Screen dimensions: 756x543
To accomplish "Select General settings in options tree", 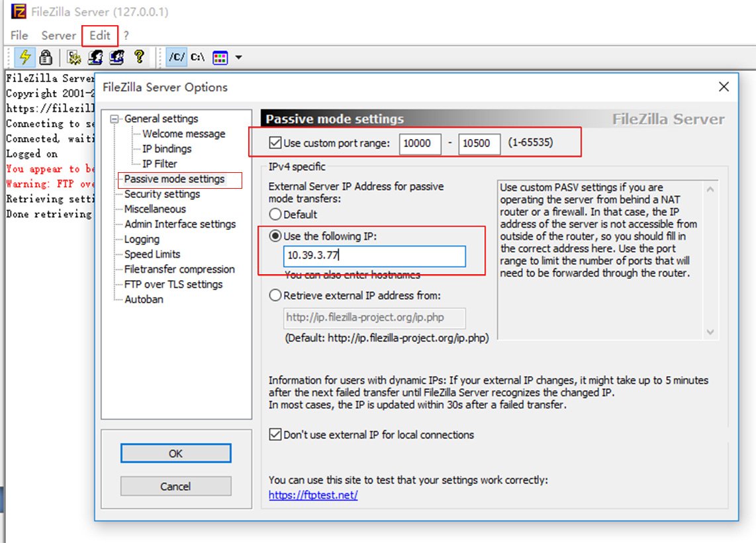I will 161,119.
